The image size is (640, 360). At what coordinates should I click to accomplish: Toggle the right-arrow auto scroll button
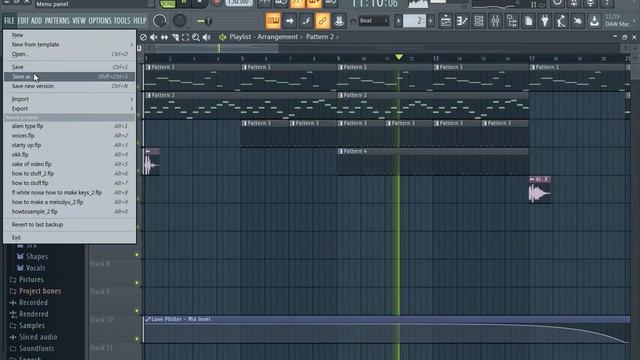coord(289,21)
